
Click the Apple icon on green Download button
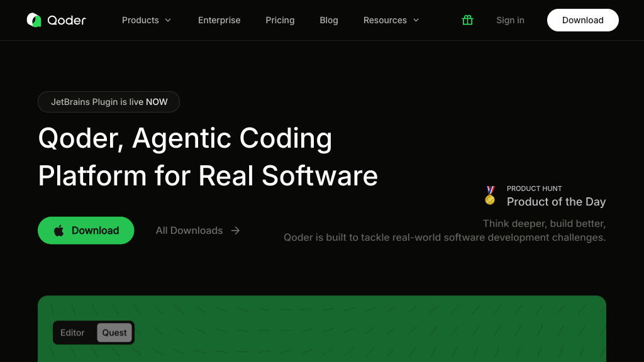[59, 231]
